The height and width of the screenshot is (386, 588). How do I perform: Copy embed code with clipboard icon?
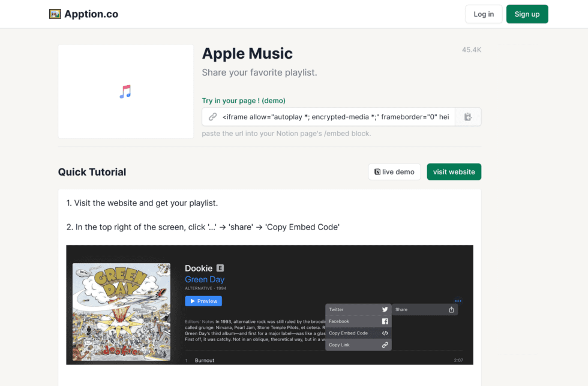(468, 117)
